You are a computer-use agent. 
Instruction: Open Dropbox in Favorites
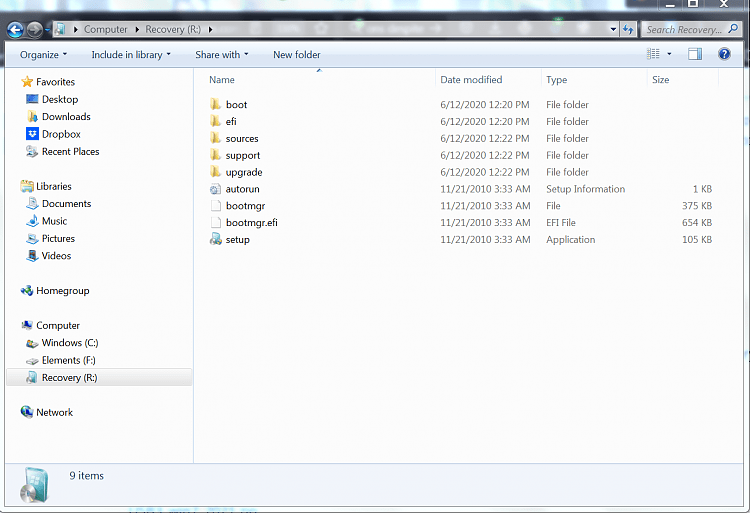point(61,134)
